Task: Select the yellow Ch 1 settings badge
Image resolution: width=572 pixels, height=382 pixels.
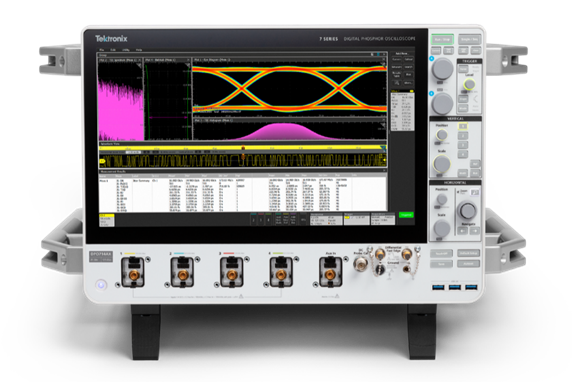Action: click(107, 220)
